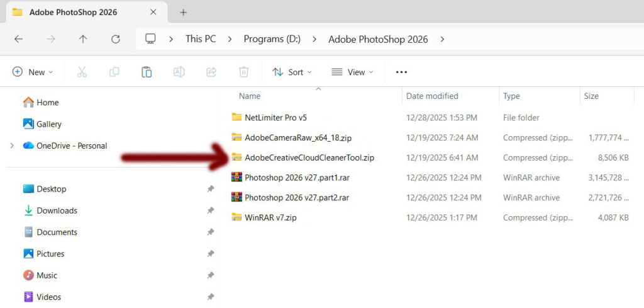Image resolution: width=644 pixels, height=308 pixels.
Task: Sort by the Date modified column header
Action: click(432, 96)
